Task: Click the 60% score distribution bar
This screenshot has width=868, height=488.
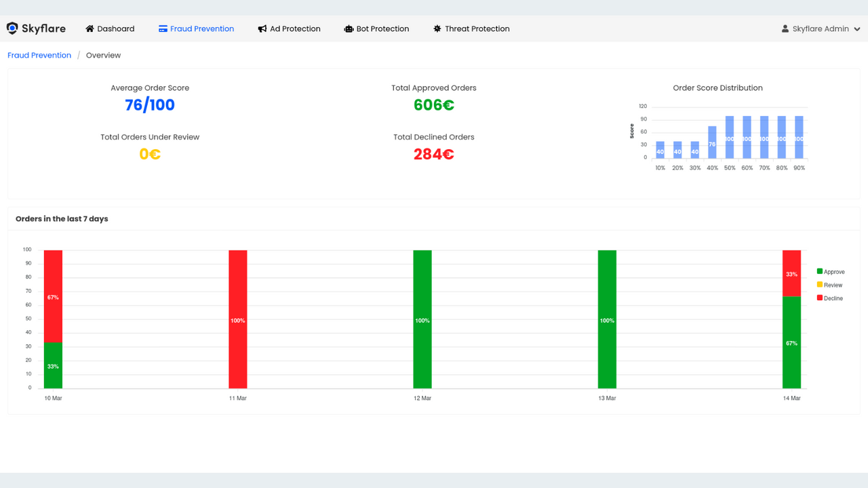Action: tap(747, 137)
